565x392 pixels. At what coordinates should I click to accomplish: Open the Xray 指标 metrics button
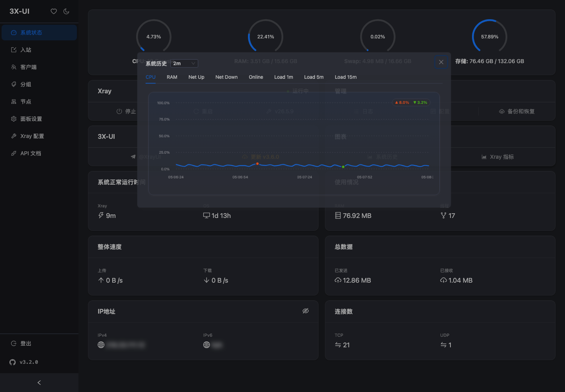click(x=498, y=157)
